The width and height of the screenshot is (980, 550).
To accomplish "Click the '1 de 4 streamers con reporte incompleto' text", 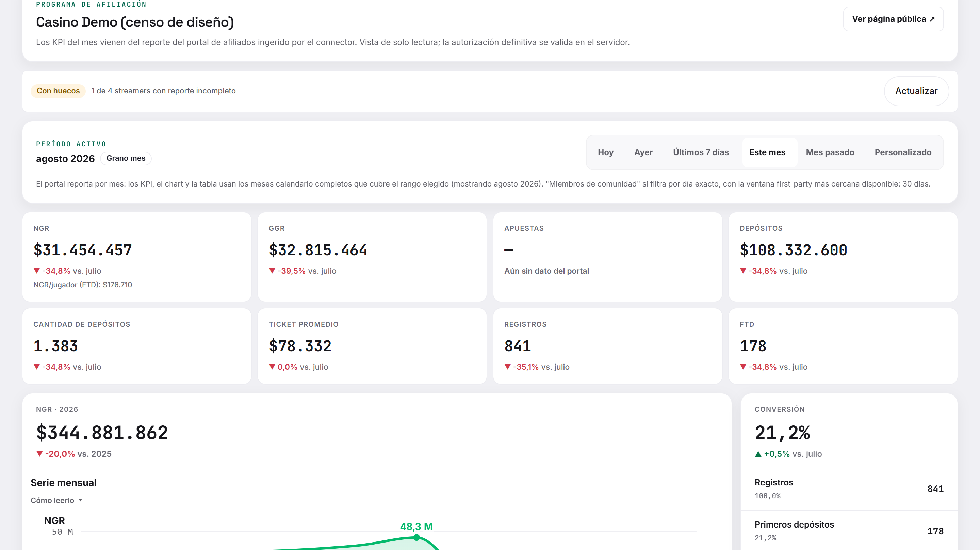I will [x=164, y=91].
